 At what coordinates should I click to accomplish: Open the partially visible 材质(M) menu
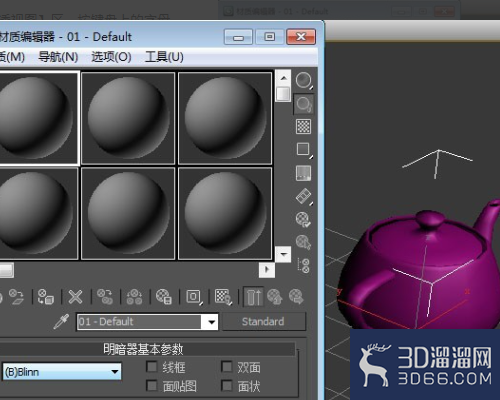click(x=12, y=57)
